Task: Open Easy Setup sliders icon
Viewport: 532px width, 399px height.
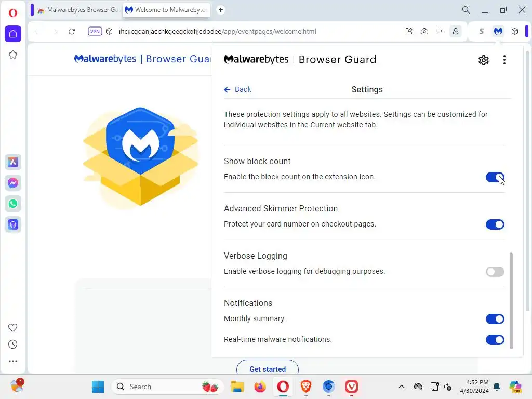Action: tap(440, 31)
